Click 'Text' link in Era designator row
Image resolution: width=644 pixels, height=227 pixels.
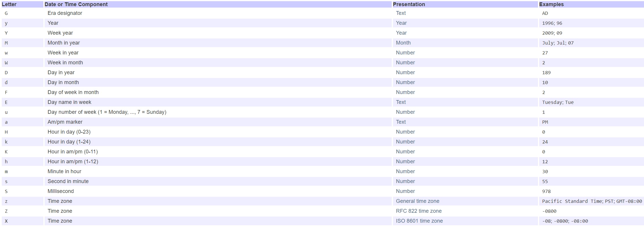pos(401,13)
